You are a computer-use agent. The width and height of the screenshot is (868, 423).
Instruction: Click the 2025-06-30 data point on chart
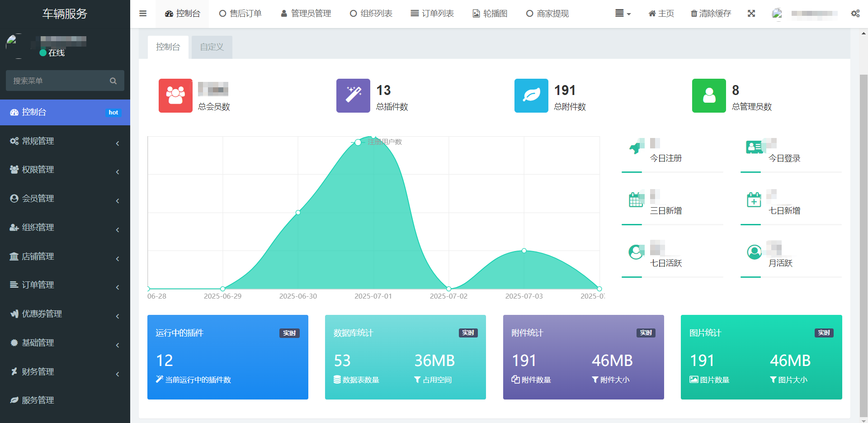[298, 212]
